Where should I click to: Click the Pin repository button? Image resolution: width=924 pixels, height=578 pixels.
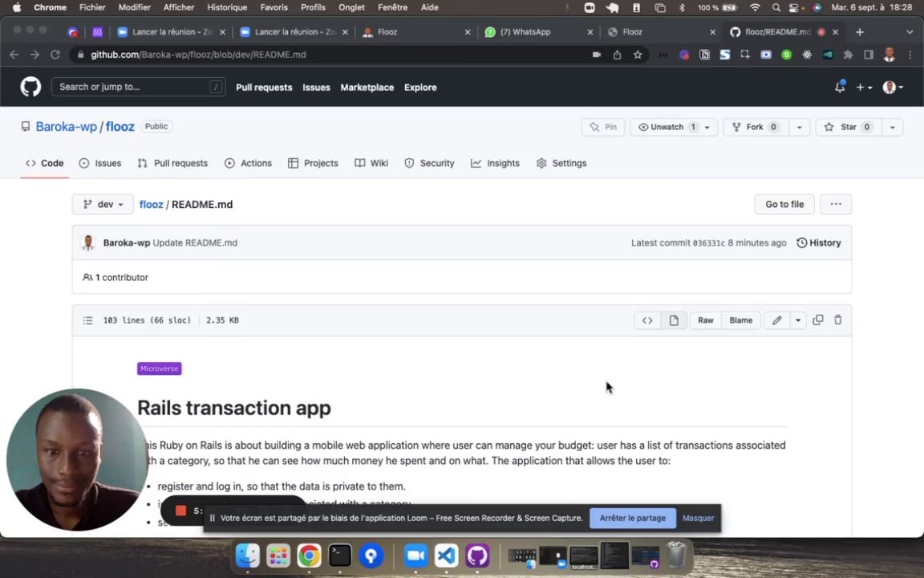(x=603, y=127)
